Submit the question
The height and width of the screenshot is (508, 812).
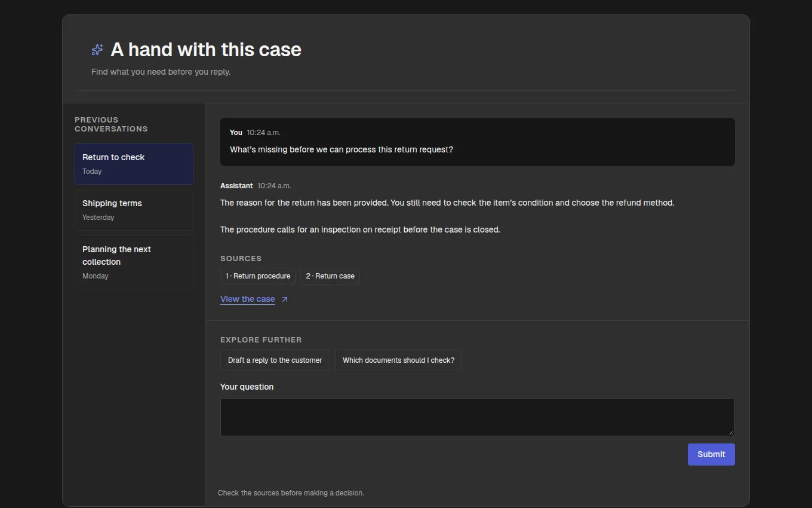pyautogui.click(x=711, y=454)
